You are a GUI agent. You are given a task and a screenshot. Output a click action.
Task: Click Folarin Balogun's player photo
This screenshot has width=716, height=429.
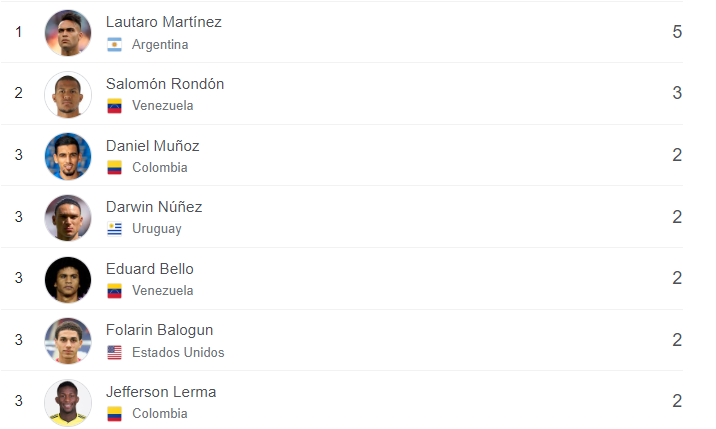(x=68, y=341)
